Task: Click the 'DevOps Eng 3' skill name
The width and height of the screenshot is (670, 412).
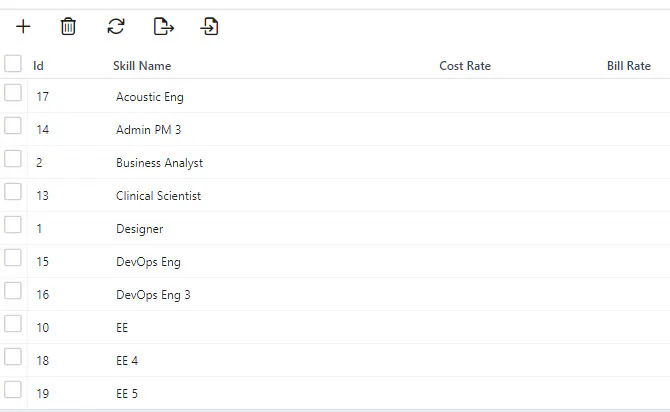Action: coord(153,295)
